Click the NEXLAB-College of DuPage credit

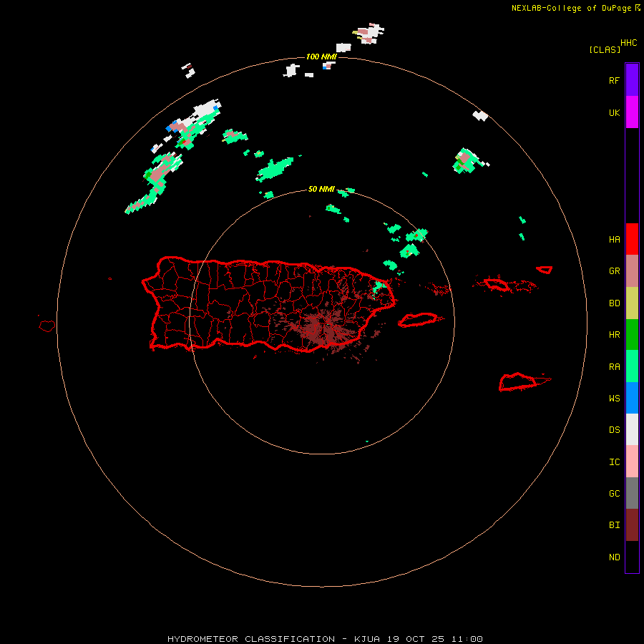tap(575, 8)
